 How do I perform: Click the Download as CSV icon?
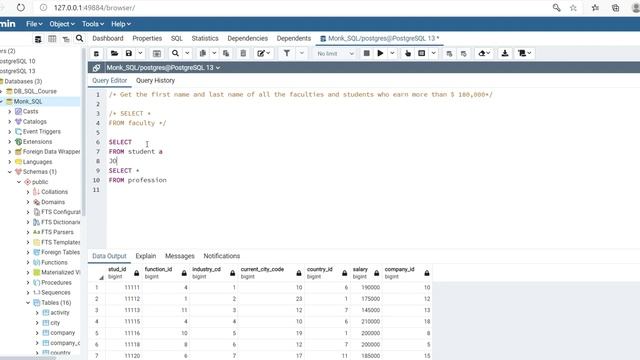pos(505,53)
